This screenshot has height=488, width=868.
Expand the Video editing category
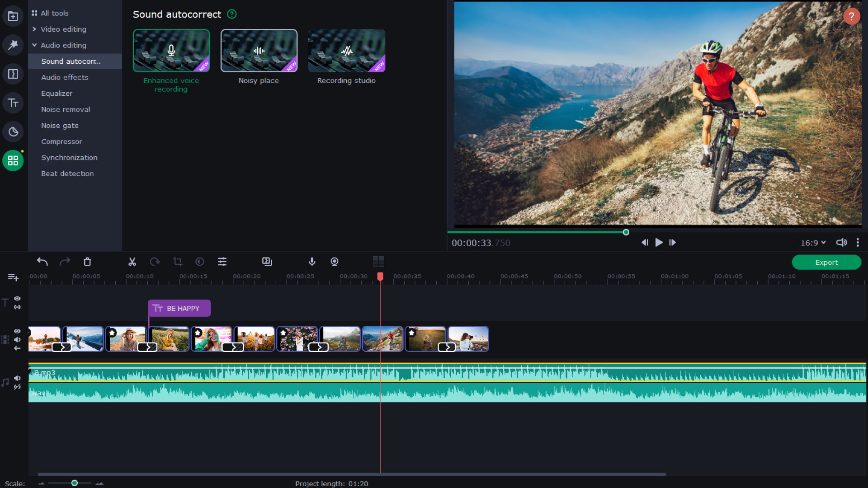click(63, 29)
